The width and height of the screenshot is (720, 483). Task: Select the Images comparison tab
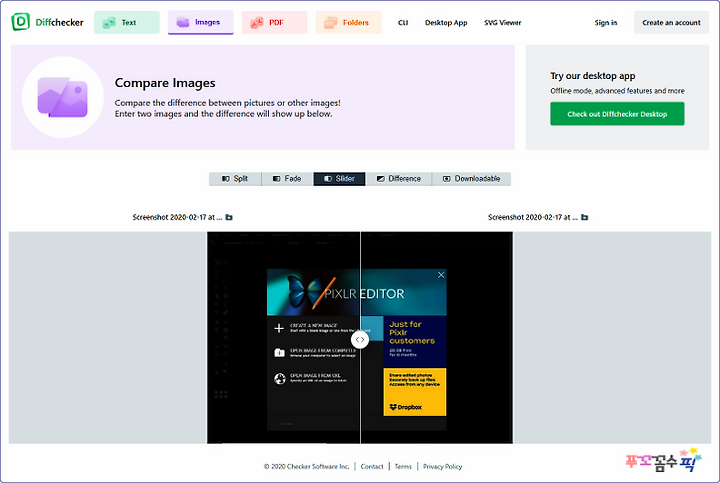(201, 22)
